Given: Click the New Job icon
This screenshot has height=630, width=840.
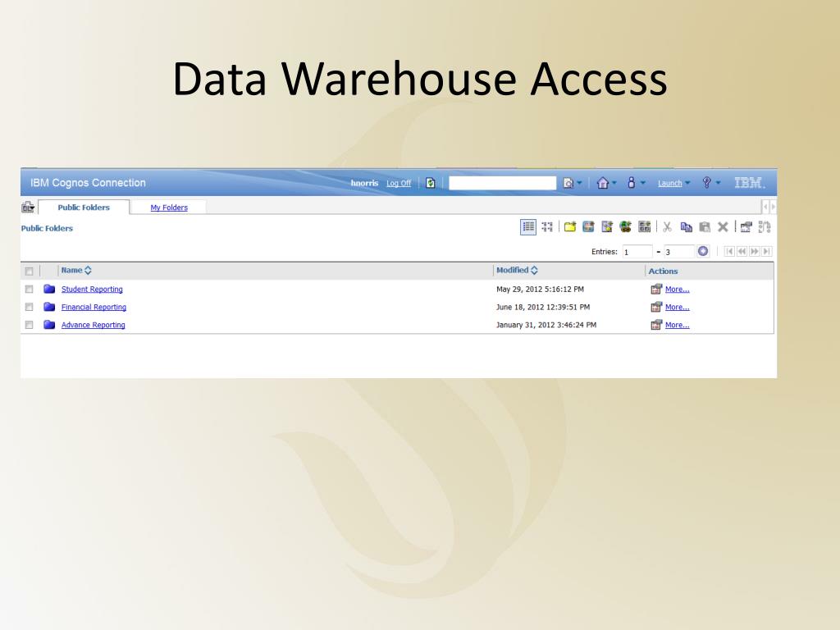Looking at the screenshot, I should click(607, 227).
